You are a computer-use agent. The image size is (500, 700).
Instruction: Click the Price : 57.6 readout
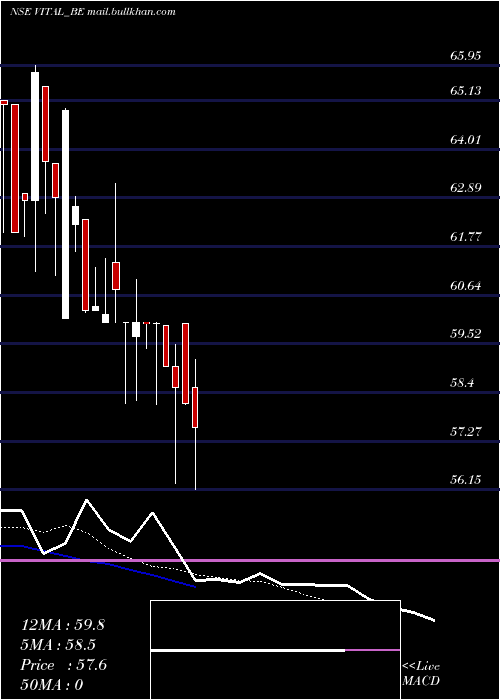tap(64, 665)
